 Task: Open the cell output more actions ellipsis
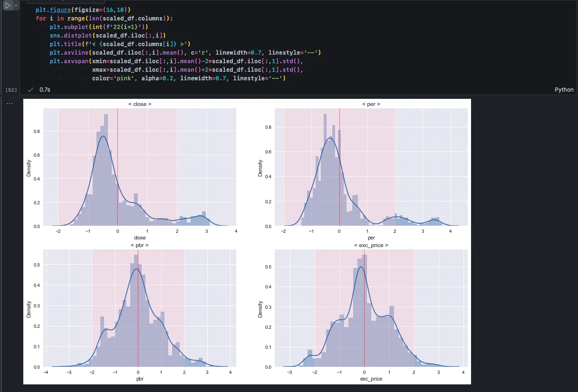pos(10,103)
